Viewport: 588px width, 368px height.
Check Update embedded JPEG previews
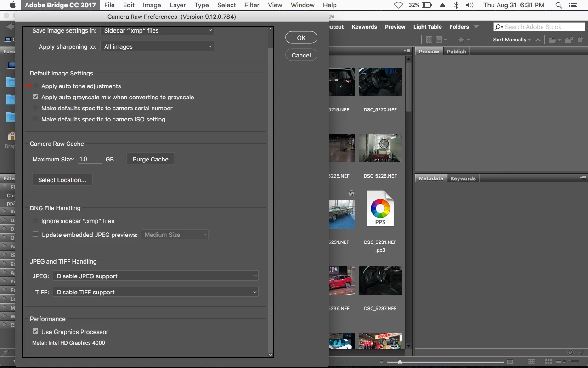(35, 235)
